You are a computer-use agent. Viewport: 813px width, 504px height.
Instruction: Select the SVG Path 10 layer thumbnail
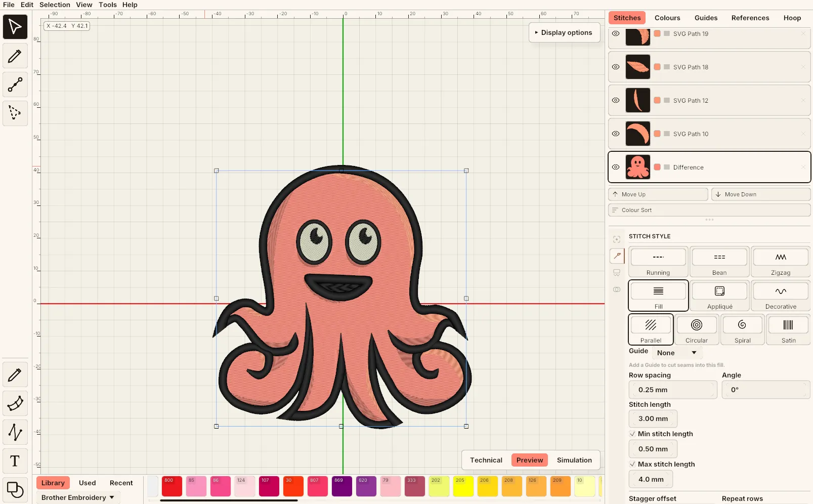[637, 134]
